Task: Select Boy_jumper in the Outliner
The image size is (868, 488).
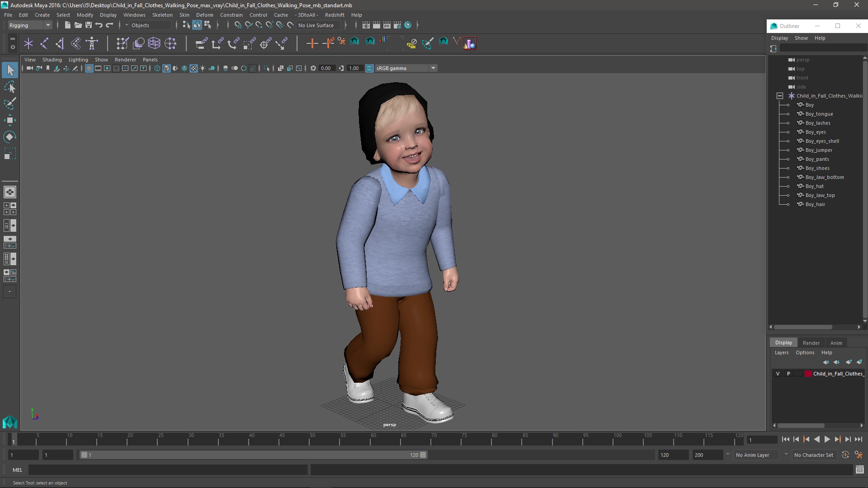Action: [x=818, y=150]
